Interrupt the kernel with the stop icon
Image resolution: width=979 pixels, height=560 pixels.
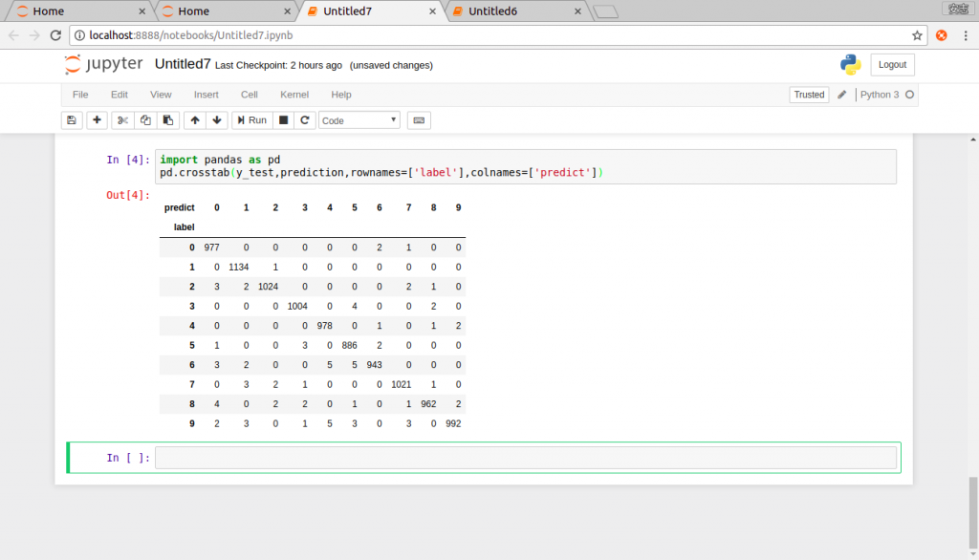click(283, 119)
